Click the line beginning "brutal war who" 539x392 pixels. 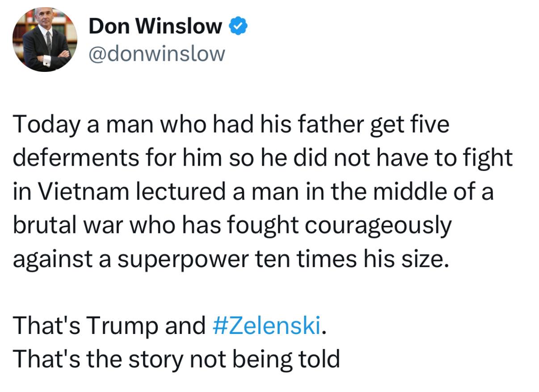232,225
